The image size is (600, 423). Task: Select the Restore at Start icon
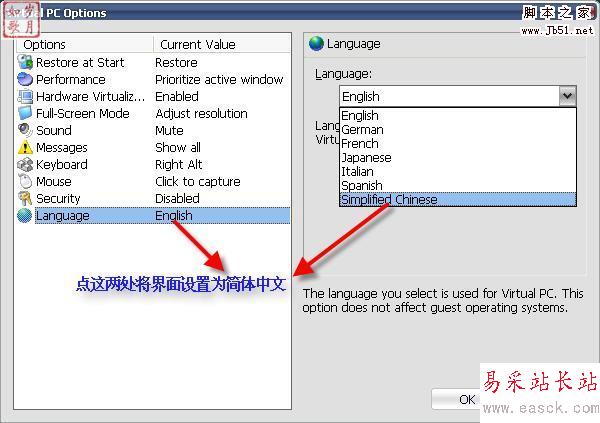[x=25, y=62]
